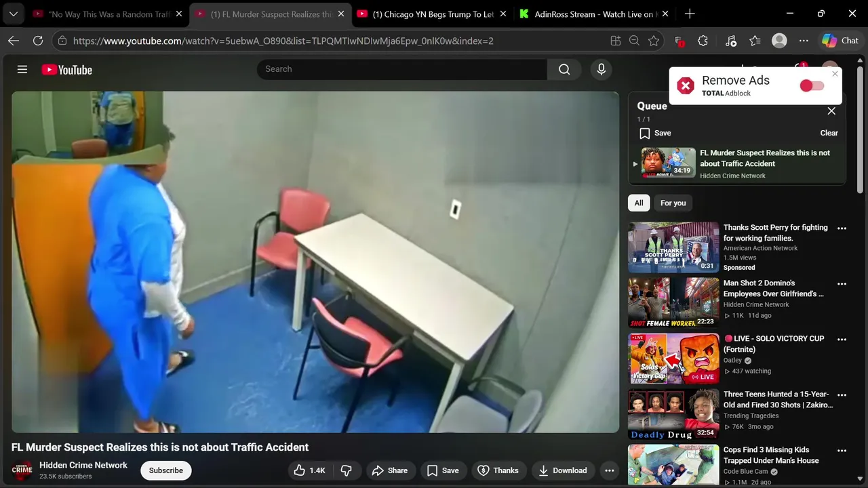
Task: Open Hidden Crime Network channel name
Action: [x=83, y=465]
